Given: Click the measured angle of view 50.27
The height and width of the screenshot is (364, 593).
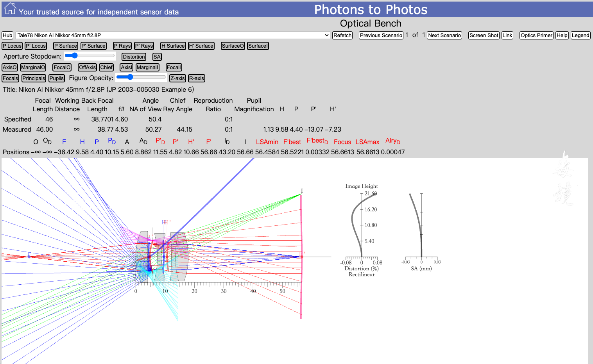Looking at the screenshot, I should coord(153,129).
